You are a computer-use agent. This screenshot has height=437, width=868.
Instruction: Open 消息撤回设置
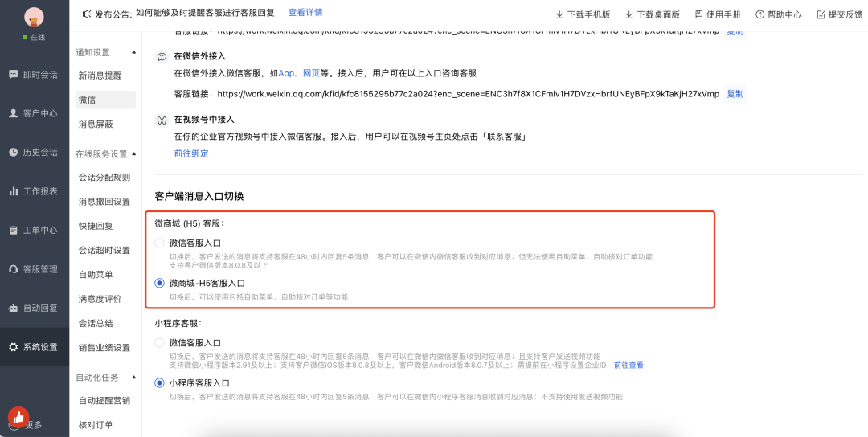[105, 202]
